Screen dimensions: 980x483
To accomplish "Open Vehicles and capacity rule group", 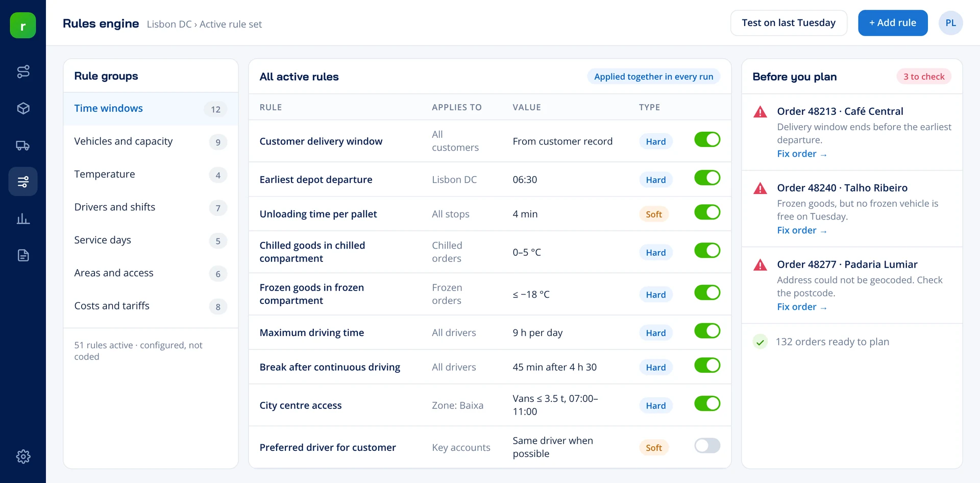I will (x=151, y=141).
